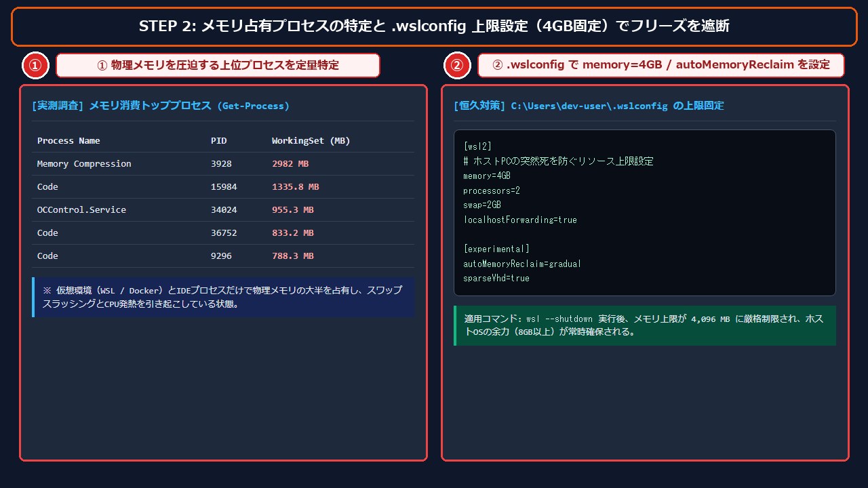Click the STEP 2 title banner
This screenshot has width=868, height=488.
(434, 26)
